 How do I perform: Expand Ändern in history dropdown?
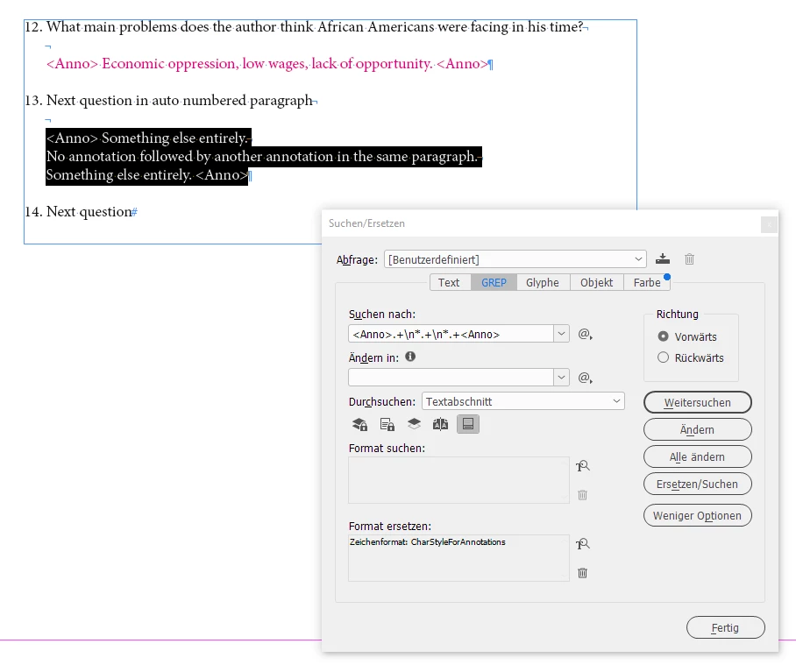[561, 378]
